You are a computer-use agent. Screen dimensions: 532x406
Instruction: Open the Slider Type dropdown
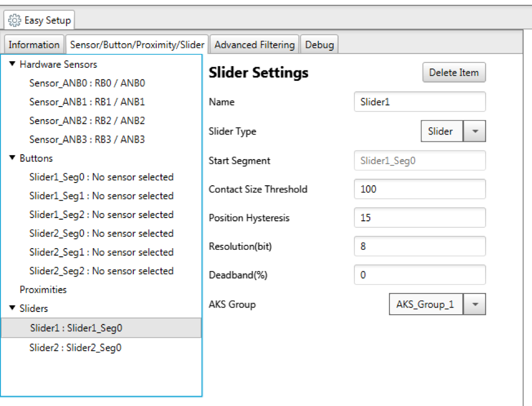click(475, 131)
